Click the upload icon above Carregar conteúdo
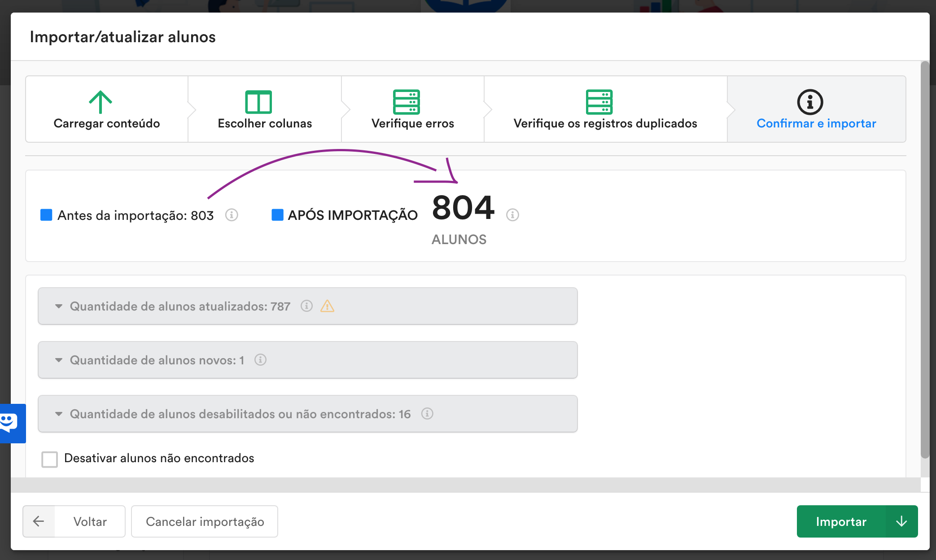The width and height of the screenshot is (936, 560). 101,102
